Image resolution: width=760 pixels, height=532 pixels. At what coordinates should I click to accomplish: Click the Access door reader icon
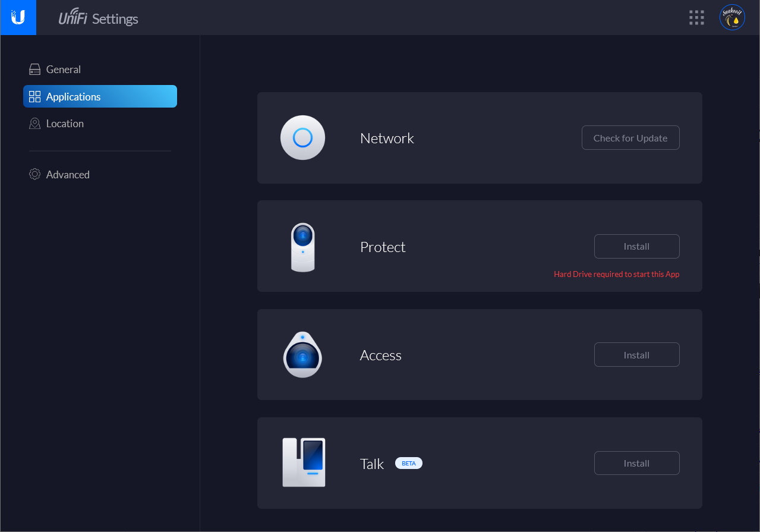click(x=302, y=355)
